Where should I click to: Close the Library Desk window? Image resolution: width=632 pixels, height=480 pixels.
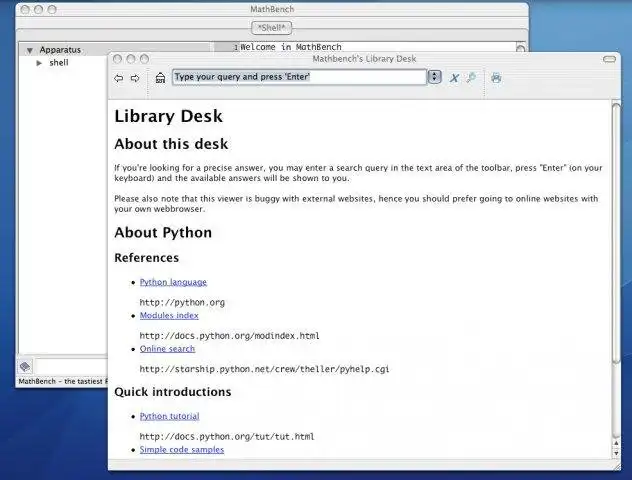point(117,59)
